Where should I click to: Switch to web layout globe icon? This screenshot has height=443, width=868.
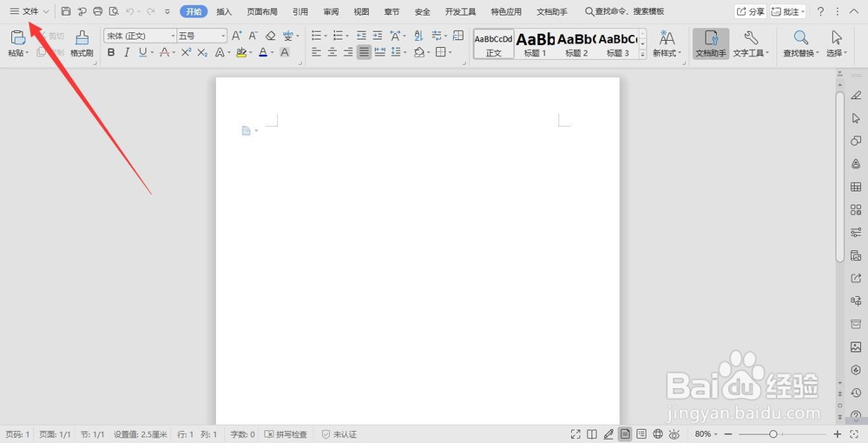658,434
